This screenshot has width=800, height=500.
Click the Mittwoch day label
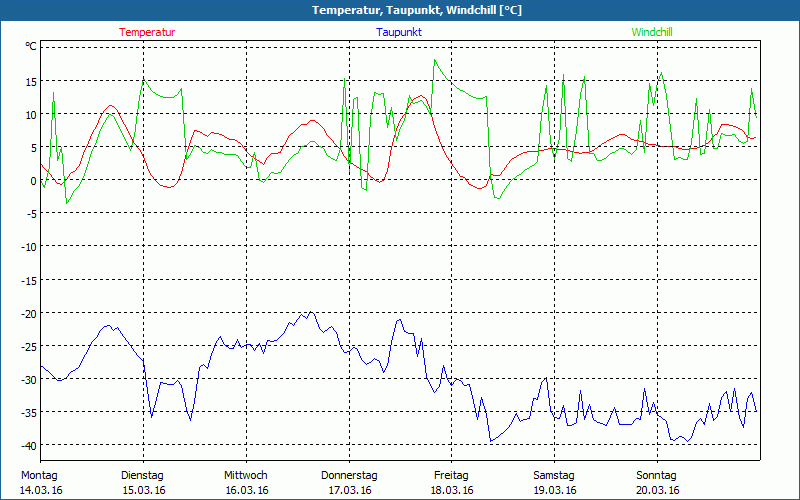246,475
